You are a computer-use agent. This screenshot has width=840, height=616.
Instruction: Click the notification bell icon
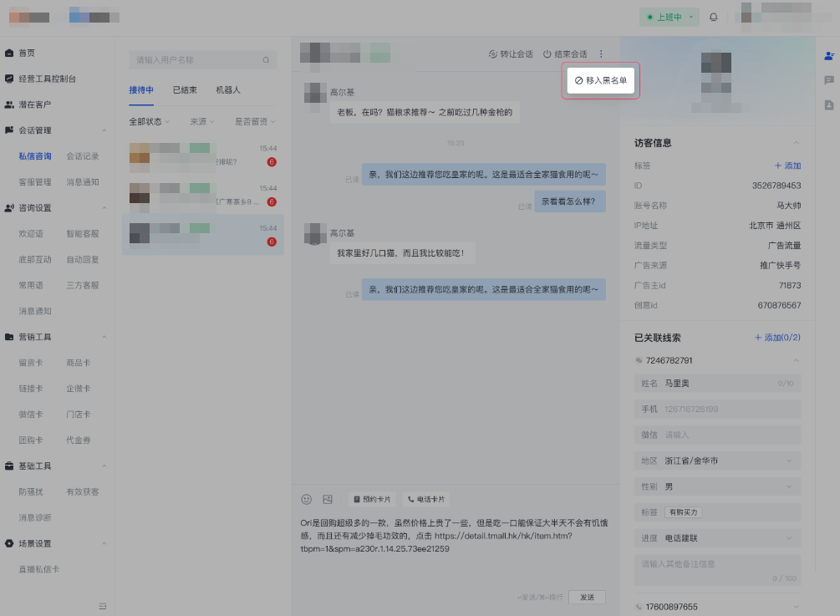point(713,17)
